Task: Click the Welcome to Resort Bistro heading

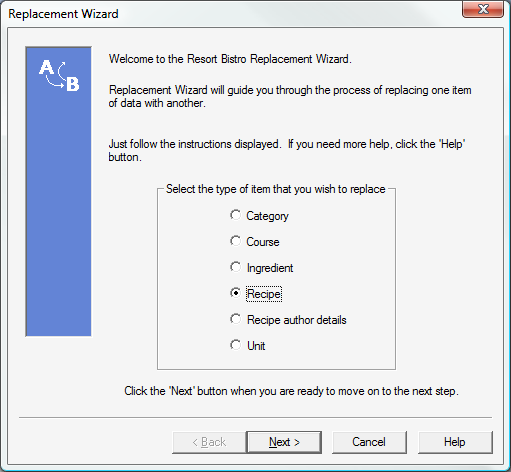Action: pos(230,59)
